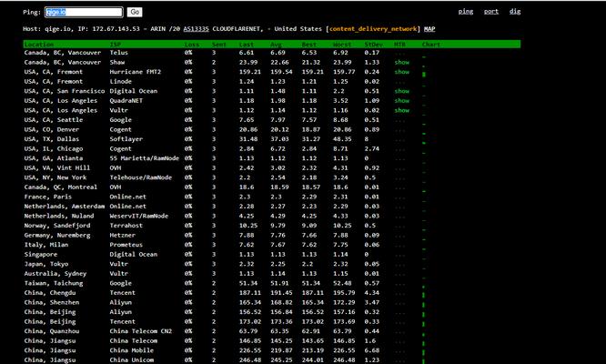
Task: Click the USA, GA, Atlanta location
Action: (54, 158)
